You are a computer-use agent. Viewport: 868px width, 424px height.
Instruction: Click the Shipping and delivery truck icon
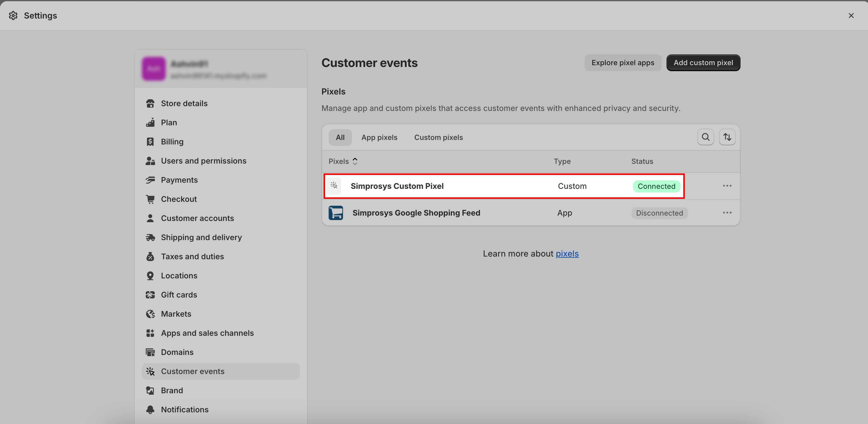click(x=150, y=238)
